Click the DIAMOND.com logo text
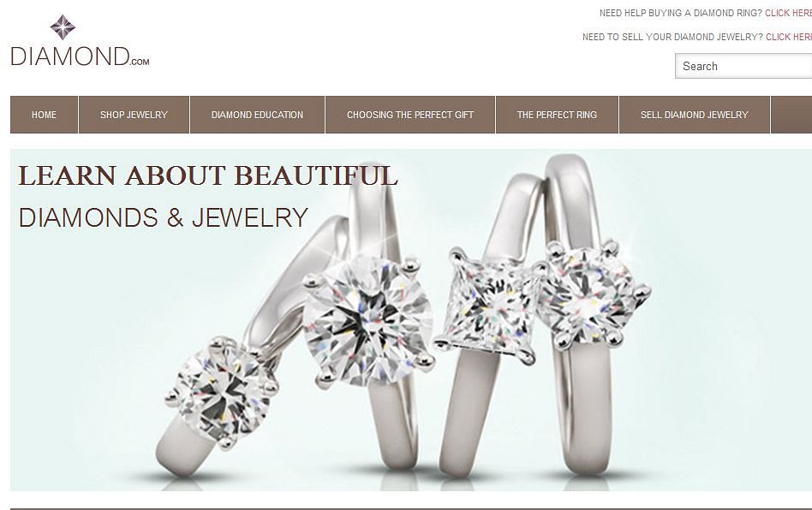The width and height of the screenshot is (812, 510). point(80,56)
